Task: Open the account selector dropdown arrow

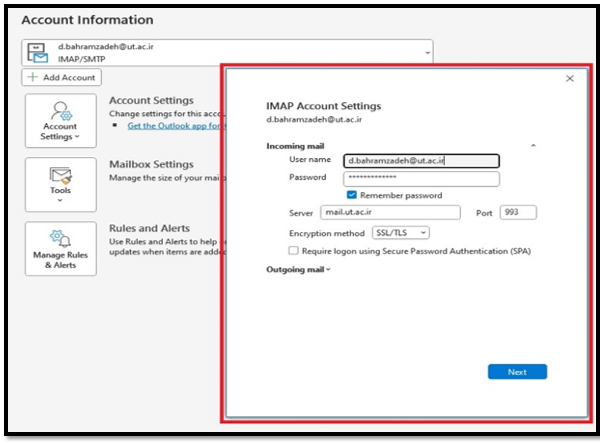Action: point(427,52)
